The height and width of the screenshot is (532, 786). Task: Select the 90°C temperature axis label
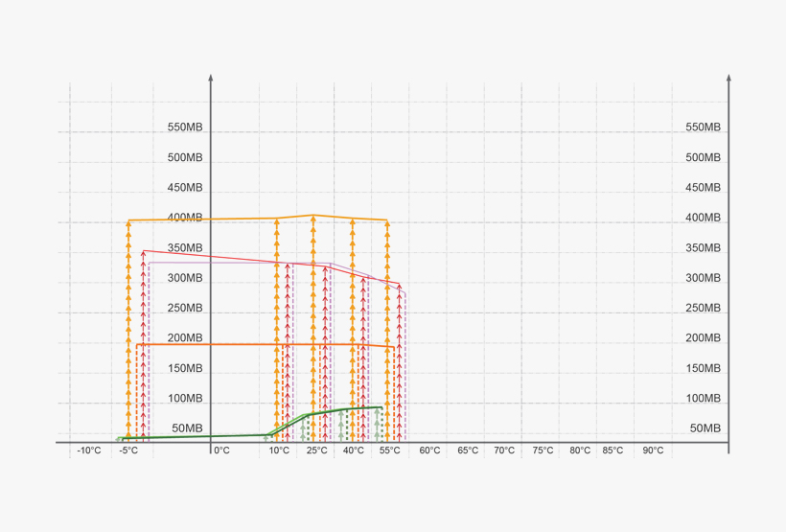[653, 451]
